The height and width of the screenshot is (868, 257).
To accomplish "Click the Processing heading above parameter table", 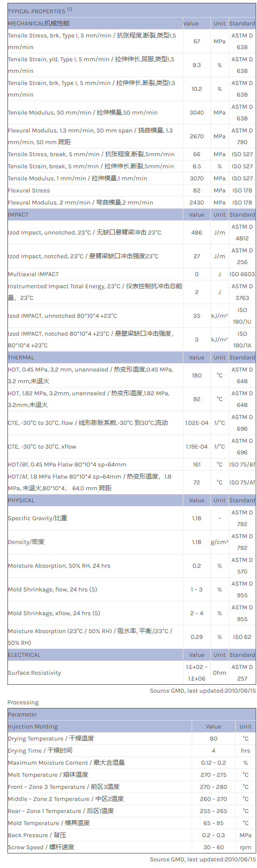I will tap(23, 702).
